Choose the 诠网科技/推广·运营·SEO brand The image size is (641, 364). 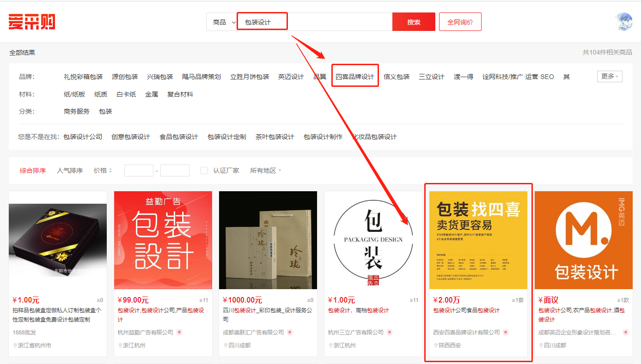pyautogui.click(x=518, y=77)
